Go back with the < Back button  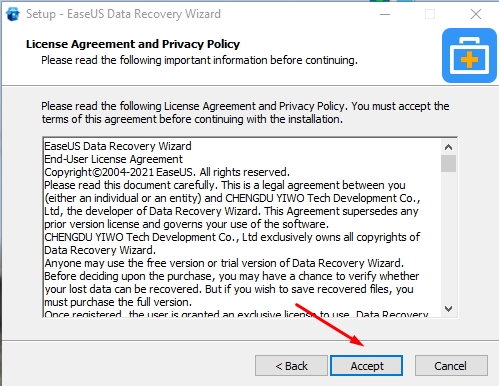(x=291, y=366)
